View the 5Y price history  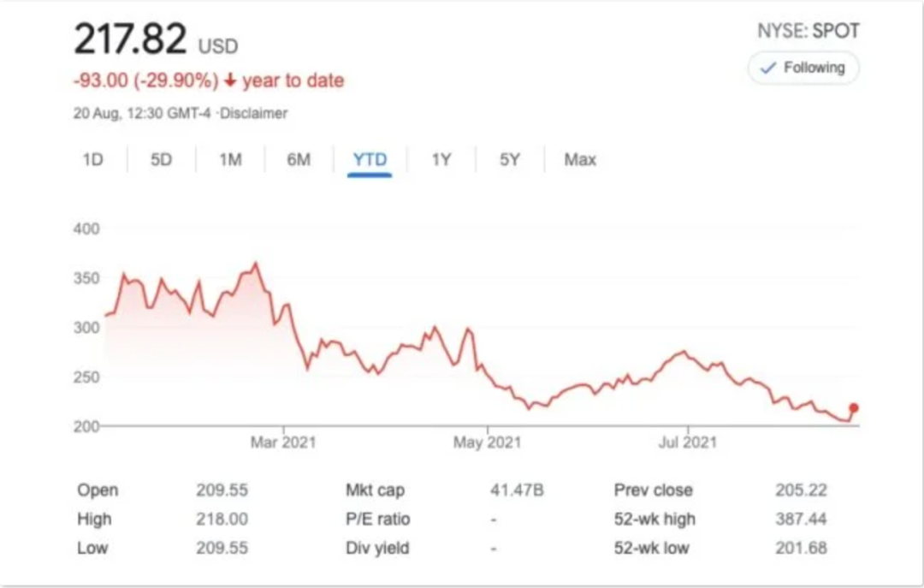(510, 159)
